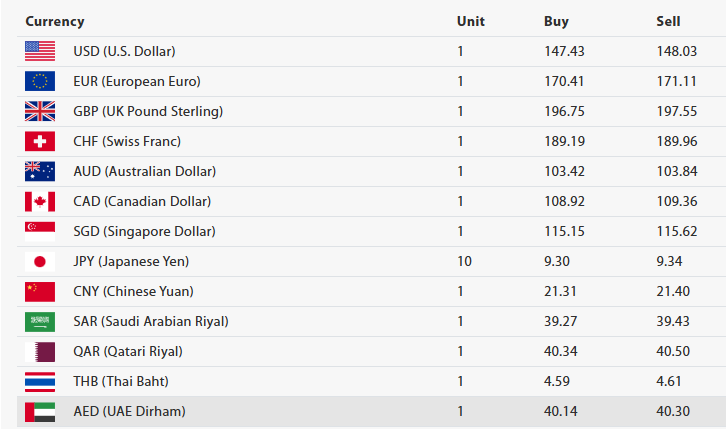Click the Swiss flag icon
This screenshot has height=429, width=726.
tap(40, 141)
